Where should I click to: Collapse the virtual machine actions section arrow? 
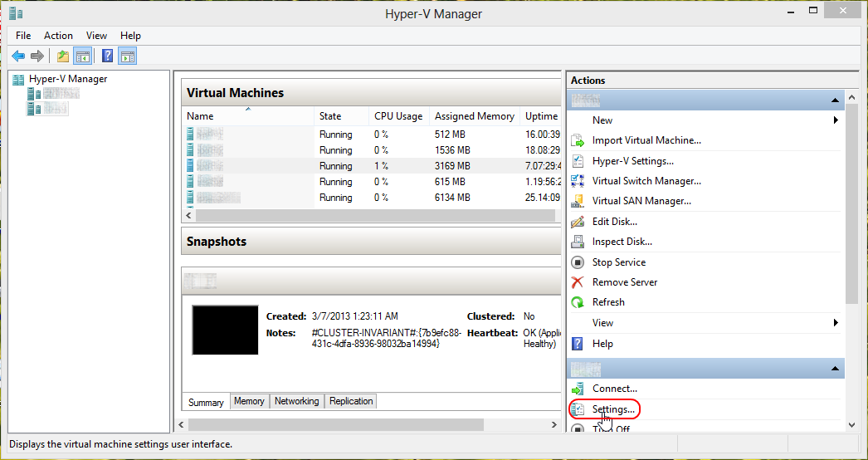pyautogui.click(x=835, y=369)
